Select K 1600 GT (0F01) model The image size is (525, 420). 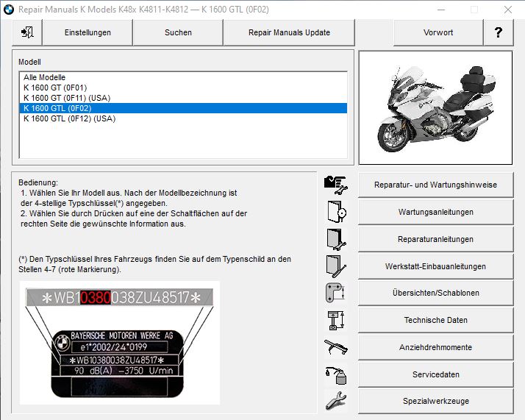coord(55,88)
